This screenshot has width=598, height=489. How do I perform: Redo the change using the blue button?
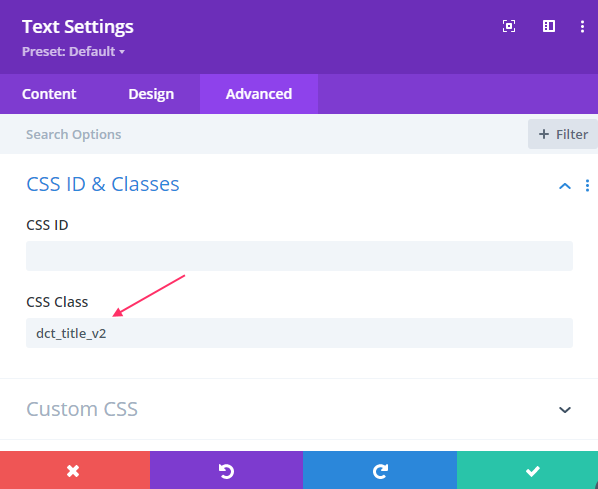pos(380,470)
